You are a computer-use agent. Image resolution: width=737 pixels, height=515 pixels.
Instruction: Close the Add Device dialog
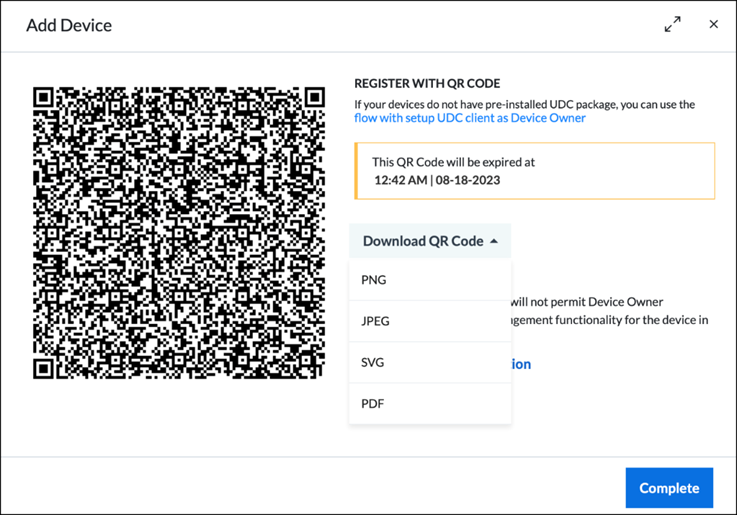pyautogui.click(x=713, y=24)
